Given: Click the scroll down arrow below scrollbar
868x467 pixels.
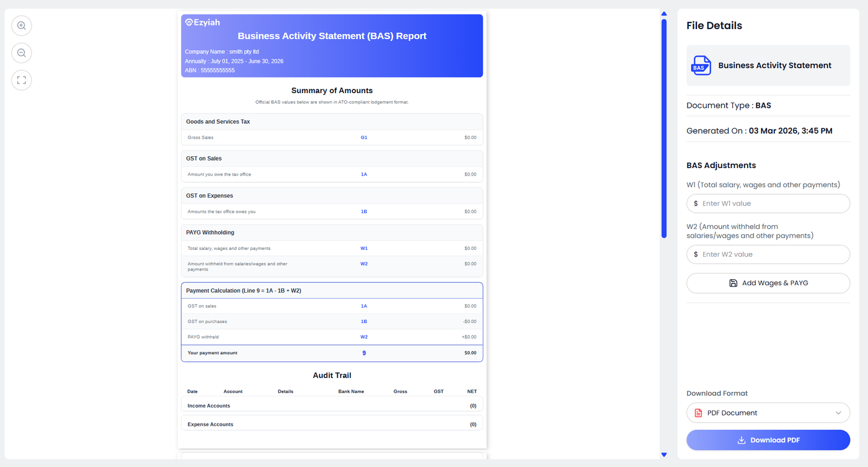Looking at the screenshot, I should pos(664,455).
